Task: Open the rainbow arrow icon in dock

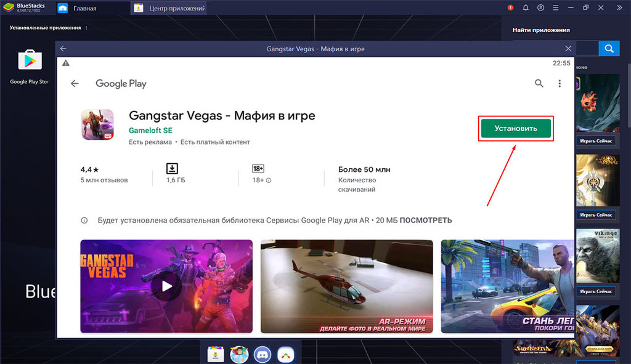Action: point(286,355)
